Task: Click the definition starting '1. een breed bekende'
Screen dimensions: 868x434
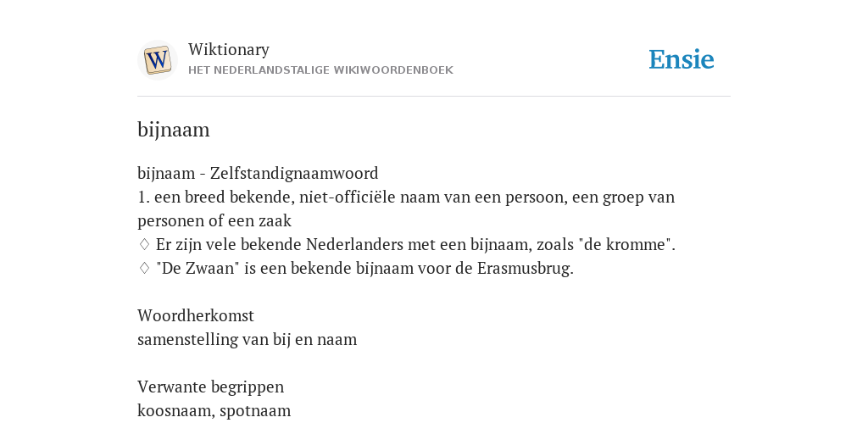Action: 406,209
